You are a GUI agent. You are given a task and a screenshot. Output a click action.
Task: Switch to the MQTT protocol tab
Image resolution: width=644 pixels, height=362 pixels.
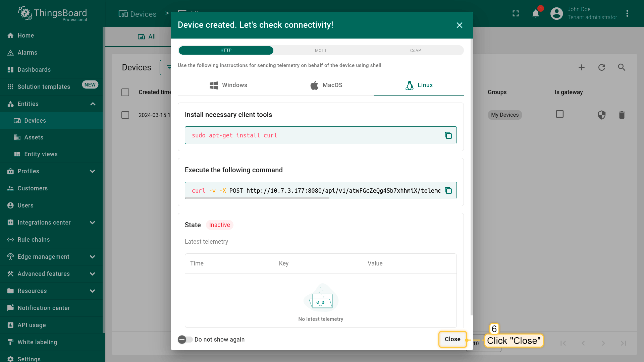(321, 51)
